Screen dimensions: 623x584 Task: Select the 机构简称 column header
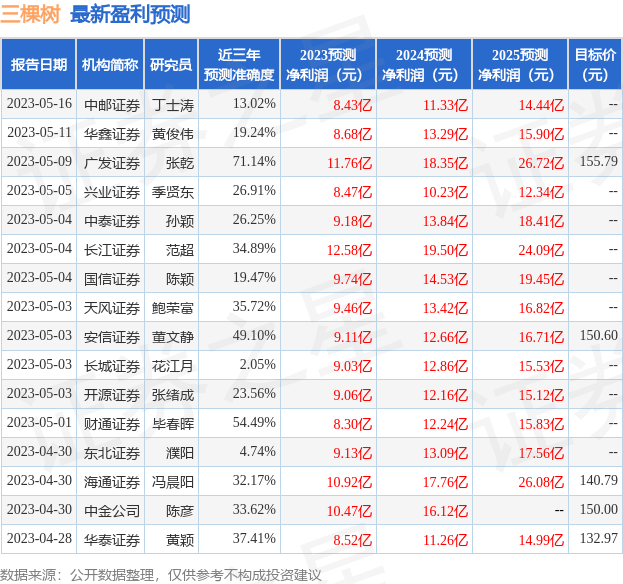110,65
